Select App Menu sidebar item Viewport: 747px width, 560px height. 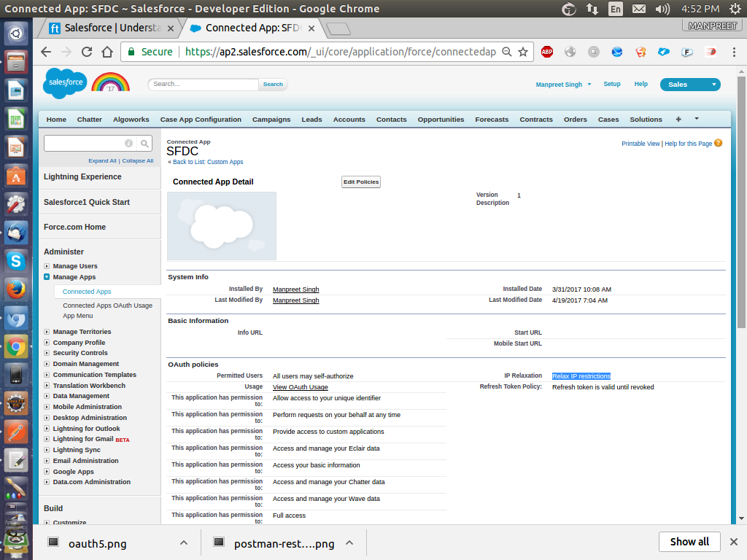point(77,316)
